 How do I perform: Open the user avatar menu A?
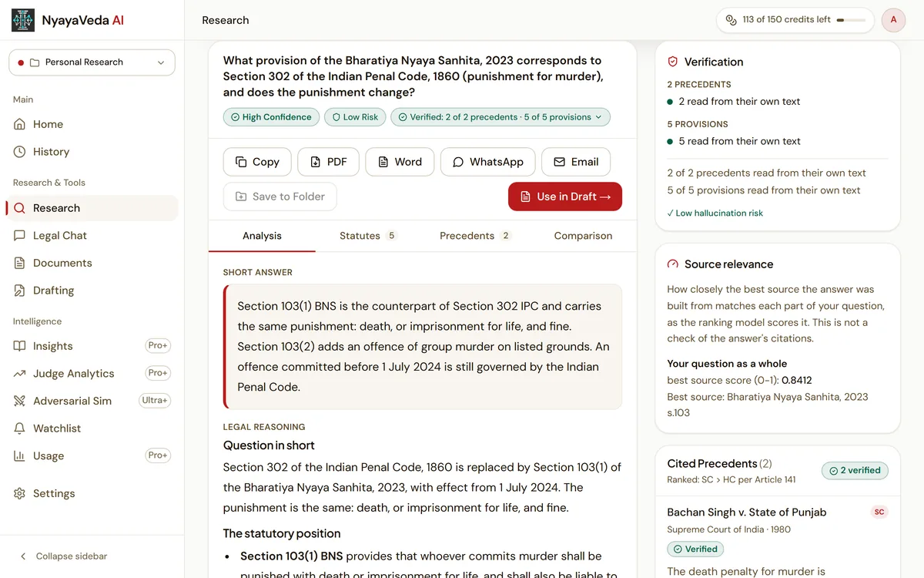click(x=893, y=20)
